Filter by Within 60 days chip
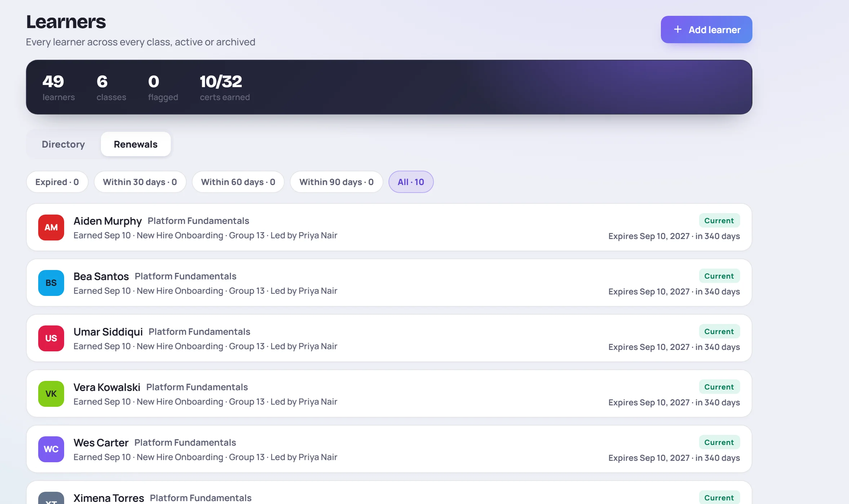The height and width of the screenshot is (504, 849). [238, 182]
